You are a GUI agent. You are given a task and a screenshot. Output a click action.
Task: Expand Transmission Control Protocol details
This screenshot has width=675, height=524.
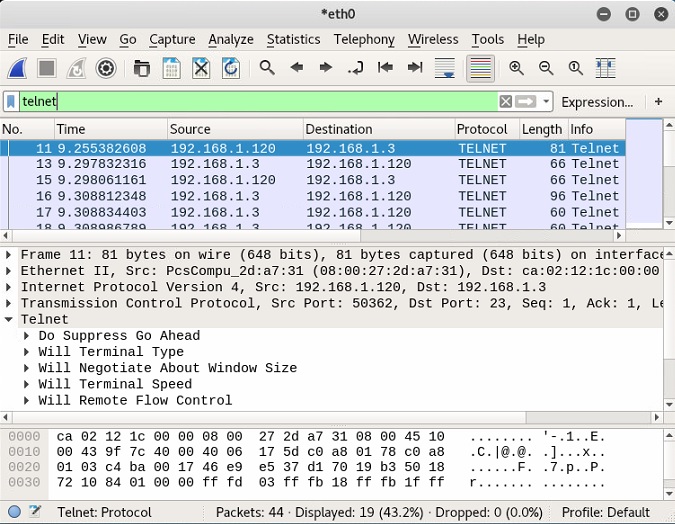tap(9, 303)
